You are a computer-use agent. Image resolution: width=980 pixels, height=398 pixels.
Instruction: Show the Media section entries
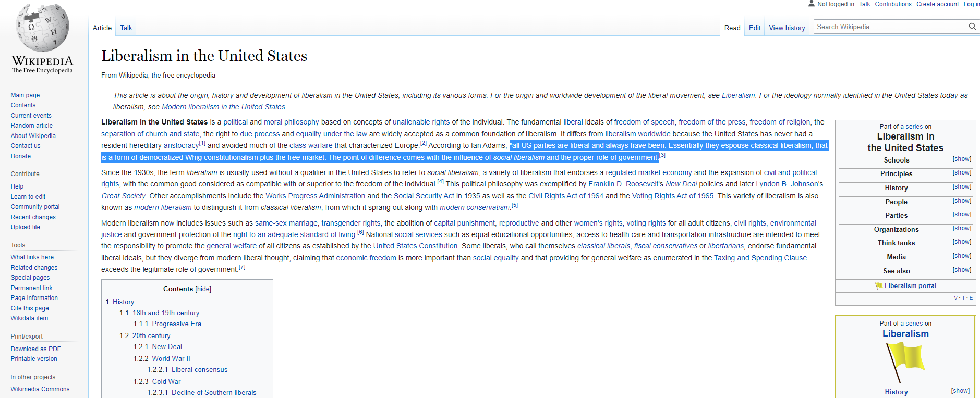click(961, 256)
